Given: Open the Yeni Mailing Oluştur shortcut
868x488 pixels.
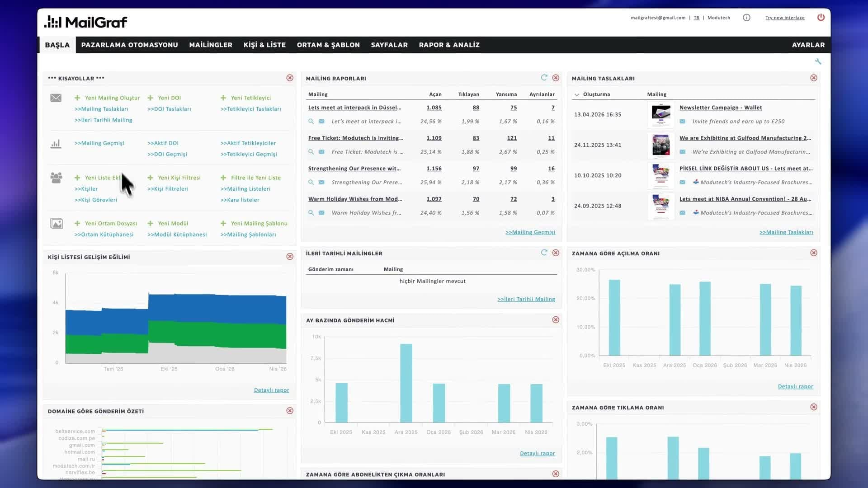Looking at the screenshot, I should (x=113, y=98).
